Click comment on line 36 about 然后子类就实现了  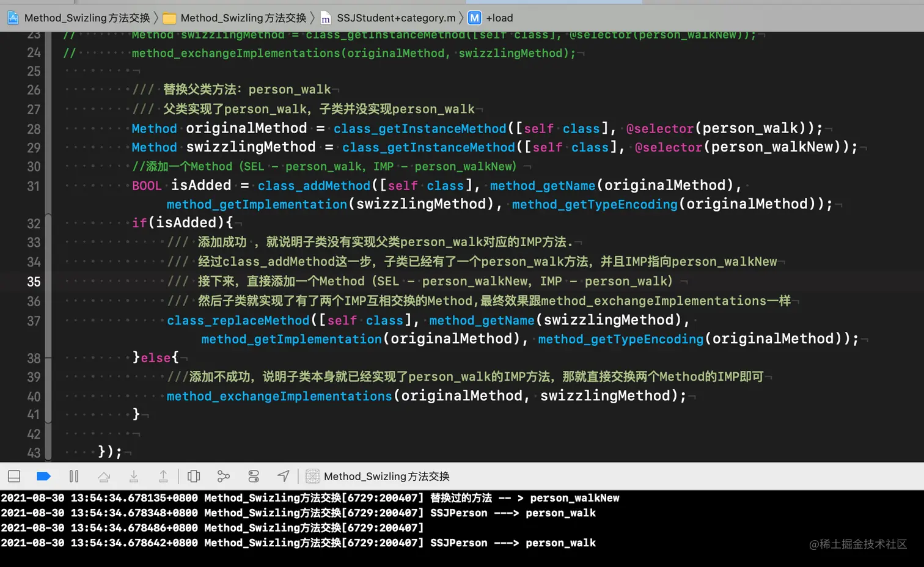coord(479,301)
